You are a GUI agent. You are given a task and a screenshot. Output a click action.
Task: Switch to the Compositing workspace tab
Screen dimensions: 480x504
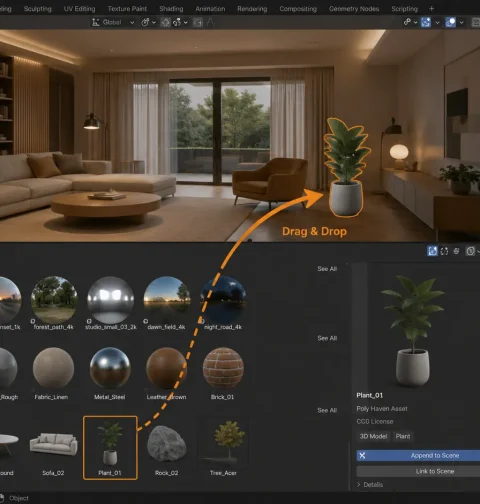point(298,9)
